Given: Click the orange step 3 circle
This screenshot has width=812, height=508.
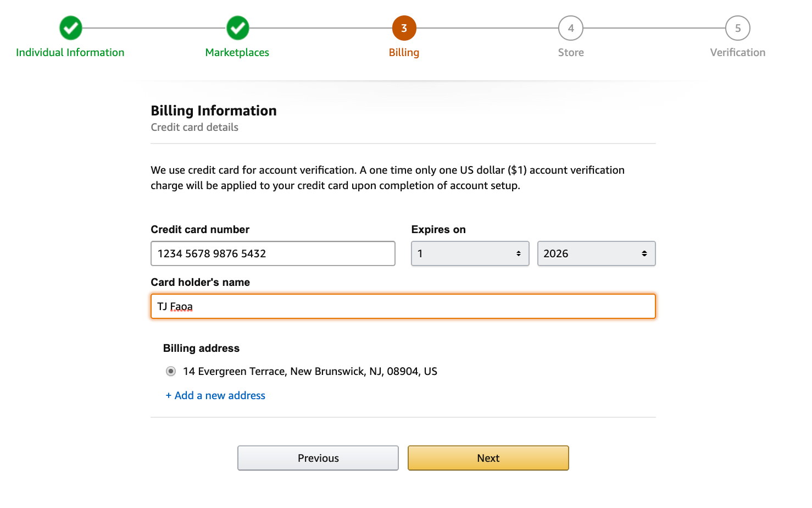Looking at the screenshot, I should [404, 28].
